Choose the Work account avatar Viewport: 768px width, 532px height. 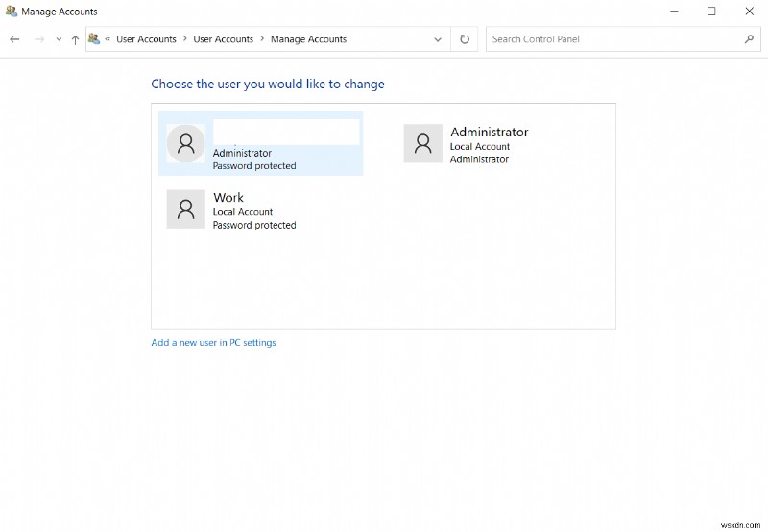click(x=186, y=208)
